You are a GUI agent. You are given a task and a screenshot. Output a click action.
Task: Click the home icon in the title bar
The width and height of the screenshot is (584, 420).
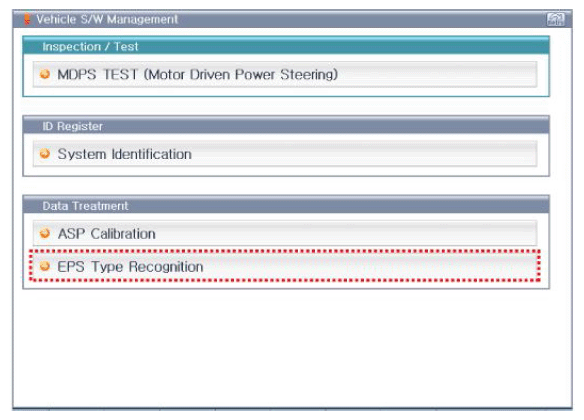click(x=555, y=19)
